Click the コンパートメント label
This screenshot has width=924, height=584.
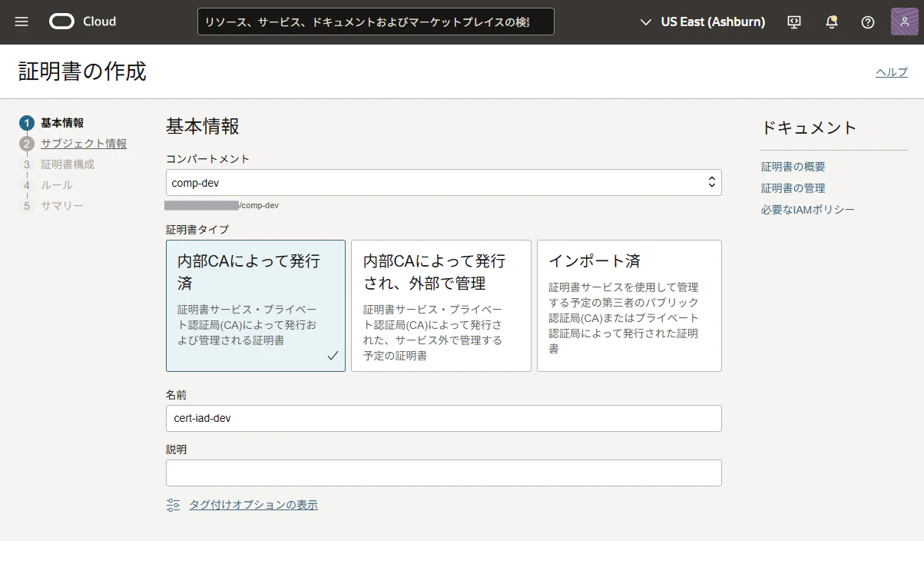click(208, 159)
